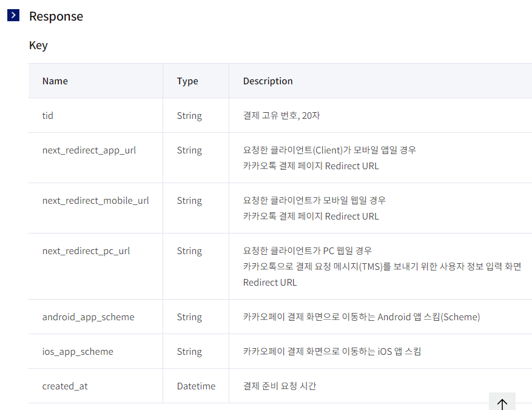This screenshot has width=532, height=410.
Task: Click Datetime type in created_at row
Action: tap(196, 386)
